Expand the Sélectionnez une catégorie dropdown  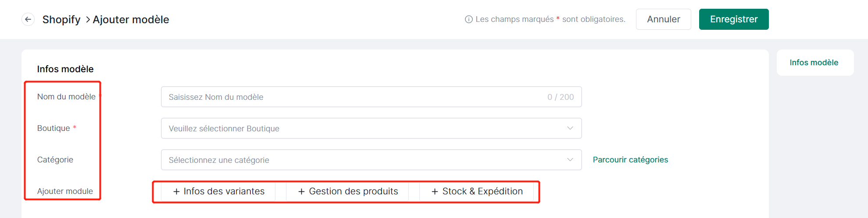(371, 160)
